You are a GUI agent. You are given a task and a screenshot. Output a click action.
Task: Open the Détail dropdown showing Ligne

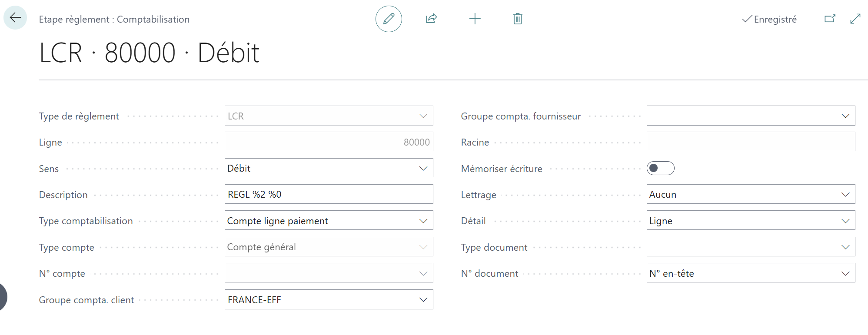(x=750, y=221)
